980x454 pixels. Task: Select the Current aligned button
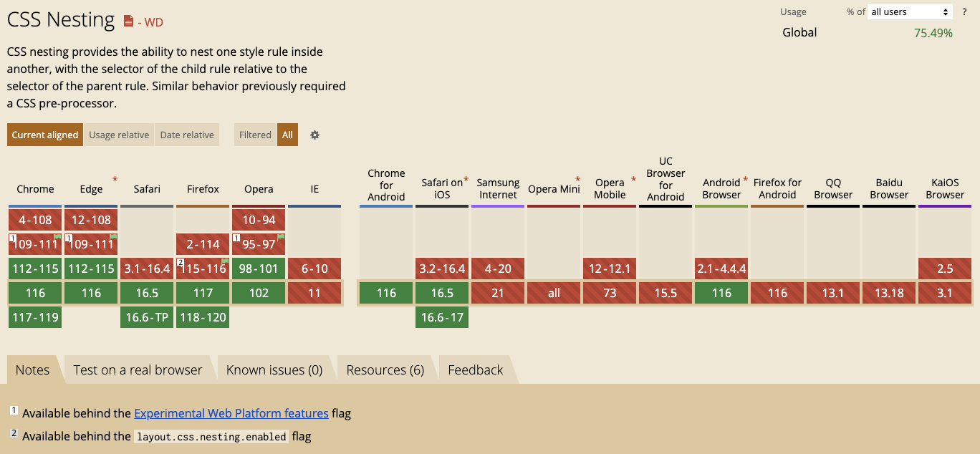[x=45, y=135]
